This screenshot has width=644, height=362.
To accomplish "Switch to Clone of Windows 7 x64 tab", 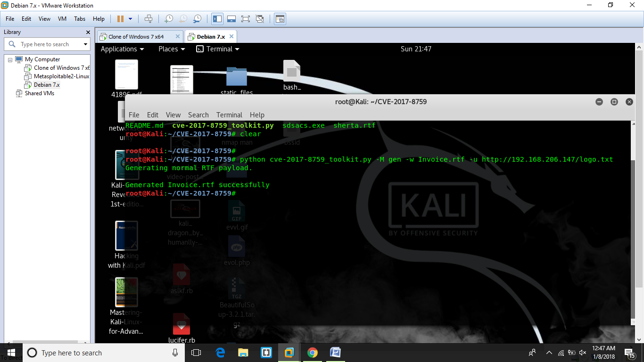I will tap(136, 37).
